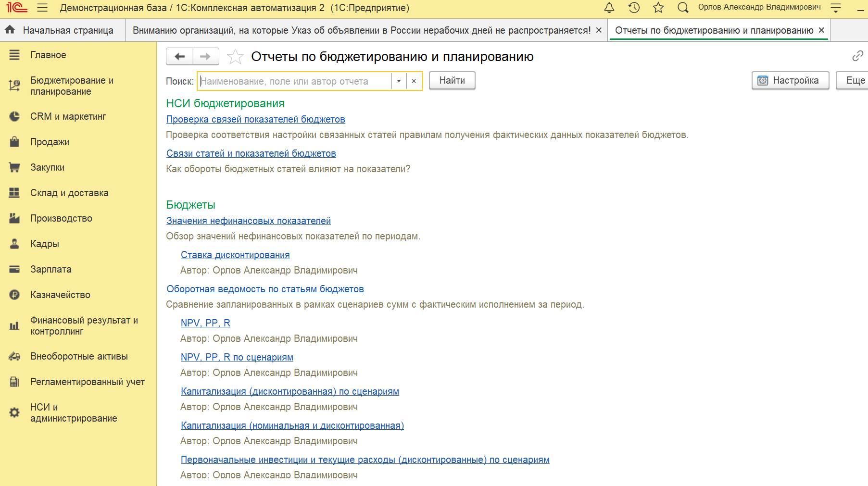Open Казначейство ruble icon
This screenshot has height=486, width=868.
[x=14, y=295]
